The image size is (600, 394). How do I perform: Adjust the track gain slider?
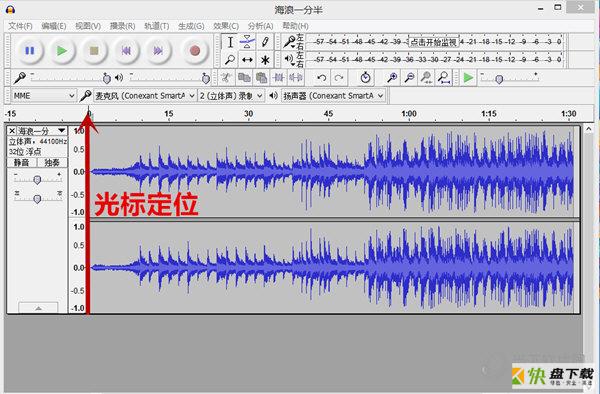tap(37, 179)
